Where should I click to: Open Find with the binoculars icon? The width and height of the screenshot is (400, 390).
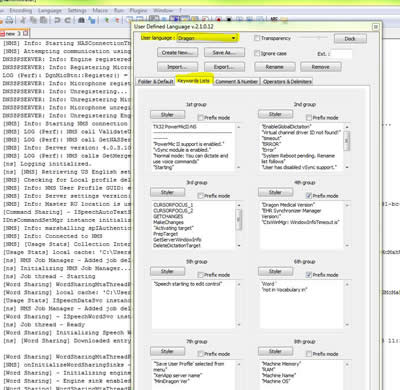pos(81,20)
